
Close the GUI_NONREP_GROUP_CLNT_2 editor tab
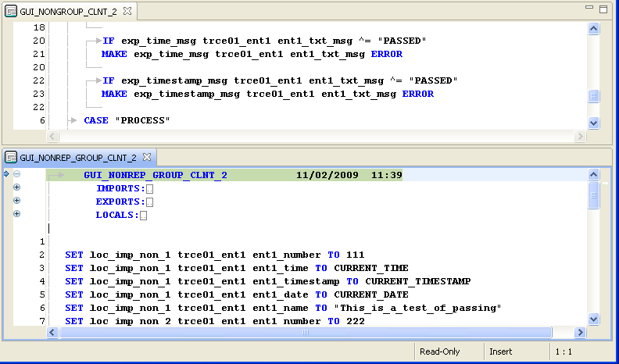(147, 157)
